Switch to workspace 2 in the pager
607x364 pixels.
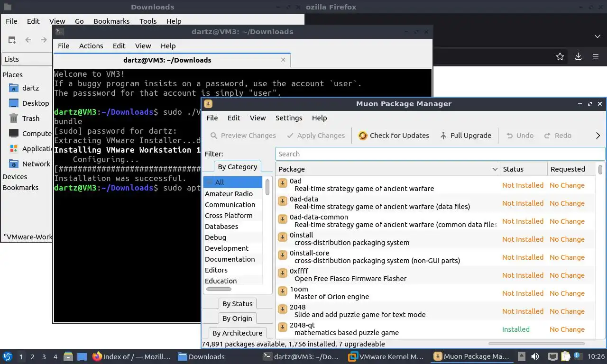click(x=32, y=357)
